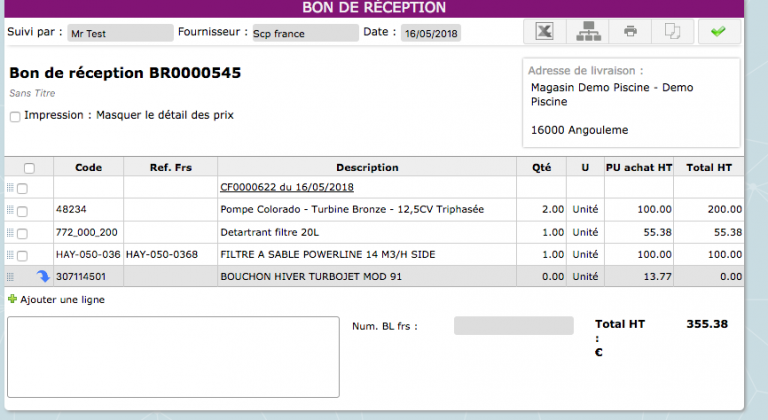Toggle the select-all checkbox in table header

29,168
